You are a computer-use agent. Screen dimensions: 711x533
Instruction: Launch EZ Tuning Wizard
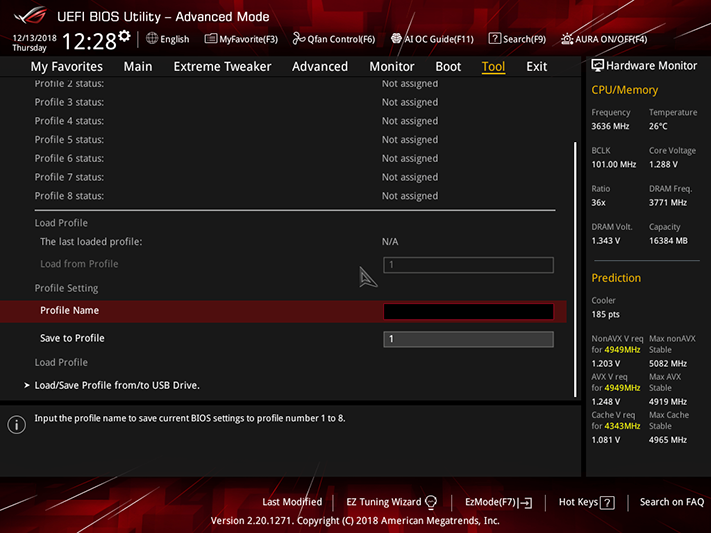(384, 502)
